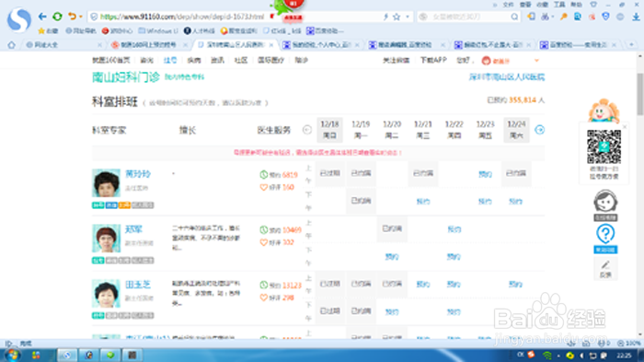Click the question mark help icon
644x362 pixels.
click(605, 234)
